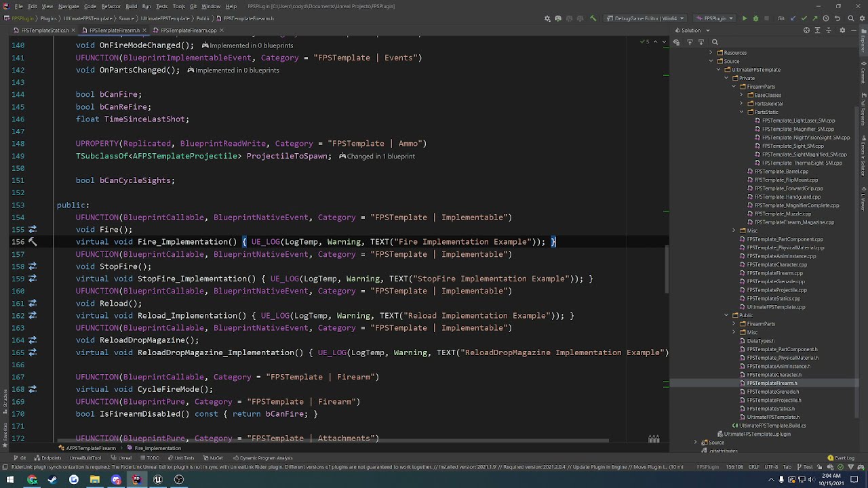The height and width of the screenshot is (488, 868).
Task: Click gutter icon beside StopFire() line 158
Action: pos(32,266)
